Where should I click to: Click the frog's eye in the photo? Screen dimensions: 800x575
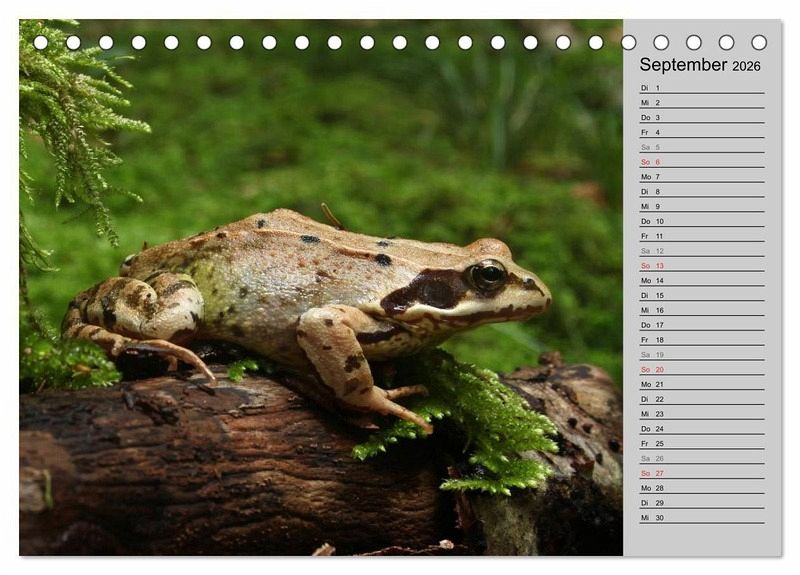[488, 275]
